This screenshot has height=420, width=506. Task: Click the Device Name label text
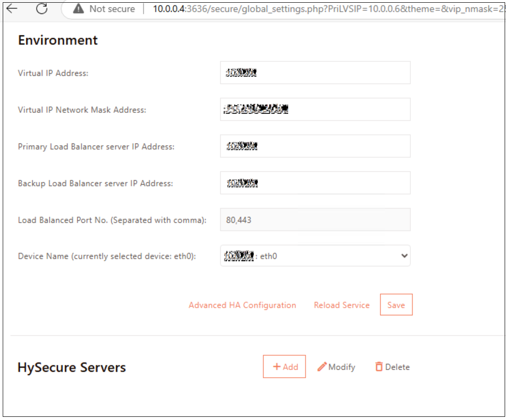coord(107,256)
